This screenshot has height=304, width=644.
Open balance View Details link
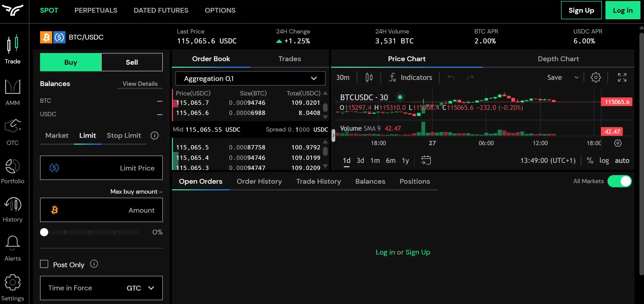(140, 84)
